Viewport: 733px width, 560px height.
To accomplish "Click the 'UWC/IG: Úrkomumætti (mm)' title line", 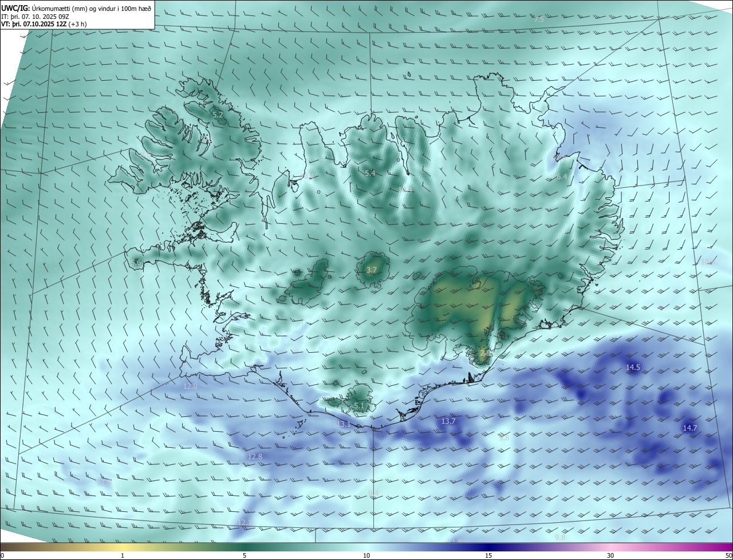I will click(76, 8).
